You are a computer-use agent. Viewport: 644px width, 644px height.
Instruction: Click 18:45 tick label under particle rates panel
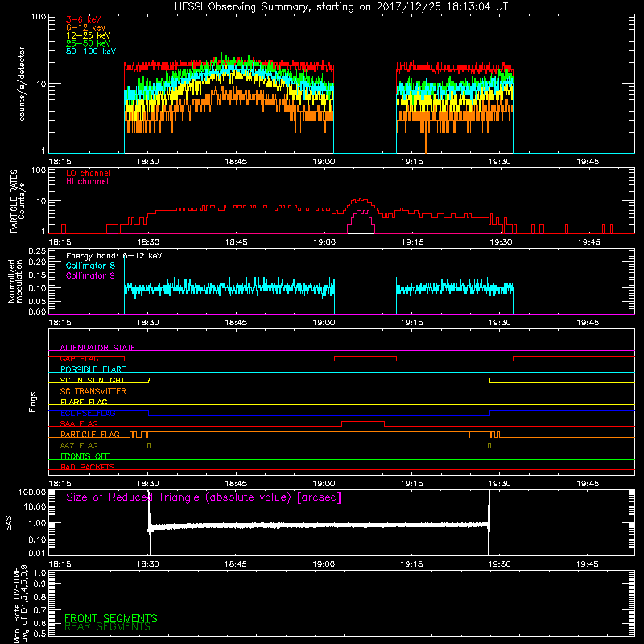coord(236,242)
